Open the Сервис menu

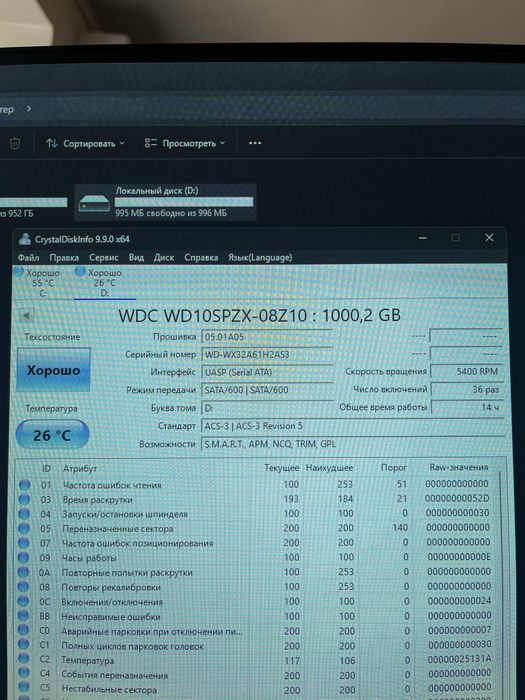(104, 258)
